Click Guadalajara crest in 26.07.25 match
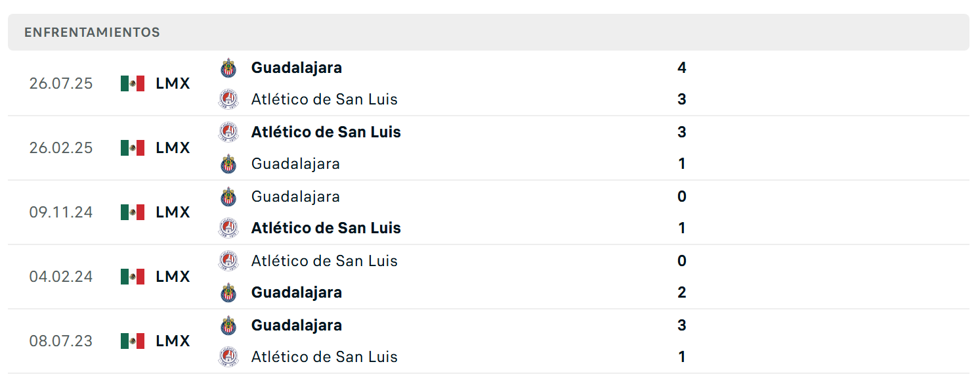The height and width of the screenshot is (387, 980). pyautogui.click(x=228, y=68)
